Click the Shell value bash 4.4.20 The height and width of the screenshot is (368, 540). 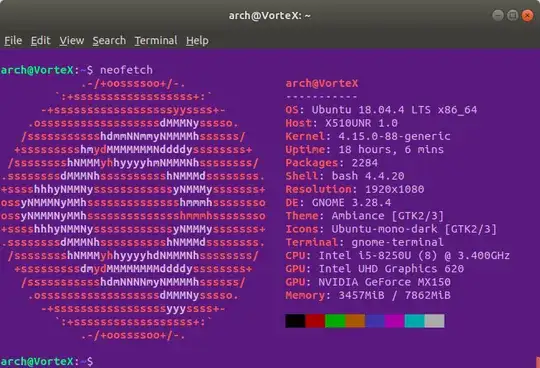pos(368,176)
